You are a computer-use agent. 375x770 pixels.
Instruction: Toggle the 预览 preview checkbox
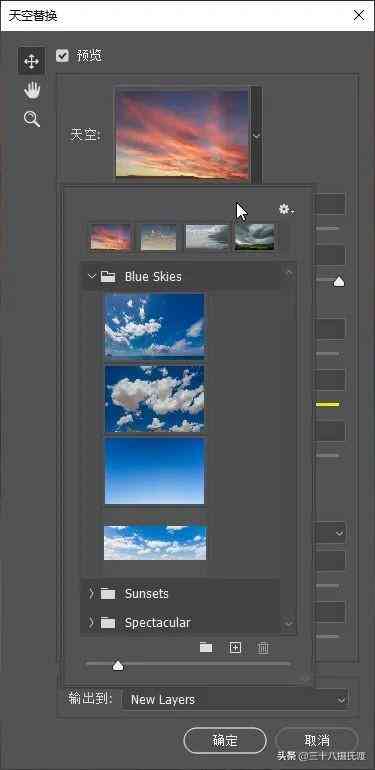click(62, 55)
